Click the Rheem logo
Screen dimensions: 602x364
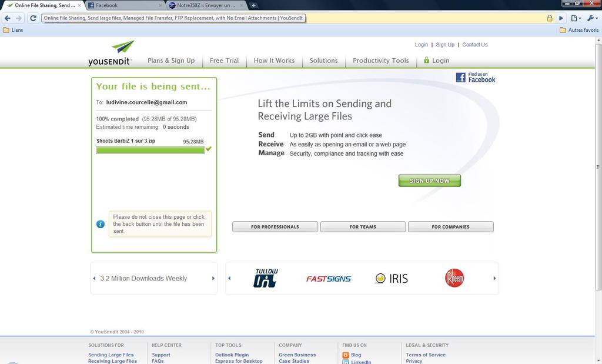click(454, 278)
